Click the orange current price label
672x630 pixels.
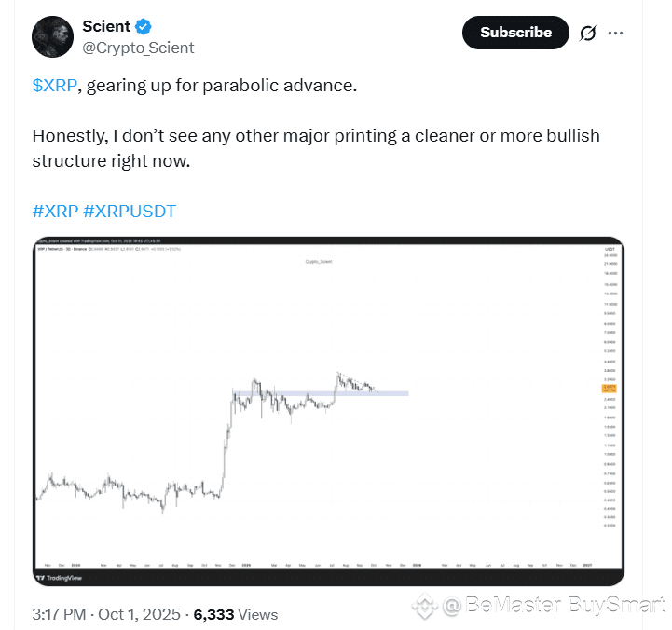pos(608,388)
